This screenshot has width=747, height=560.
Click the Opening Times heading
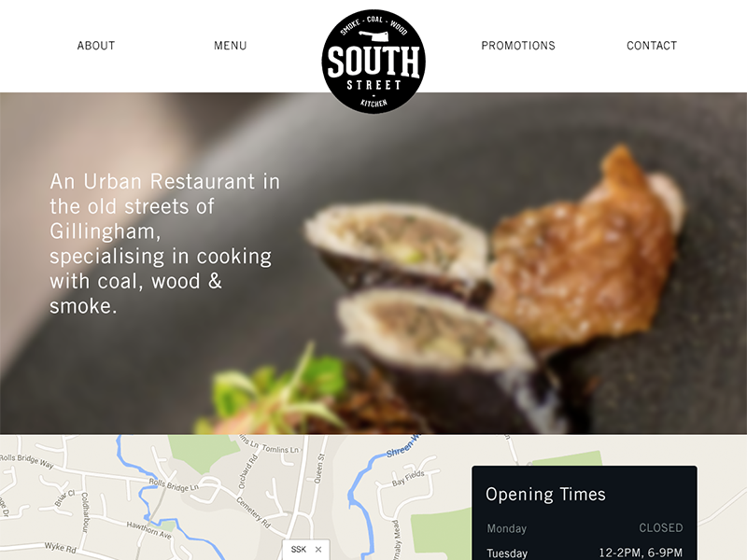545,495
